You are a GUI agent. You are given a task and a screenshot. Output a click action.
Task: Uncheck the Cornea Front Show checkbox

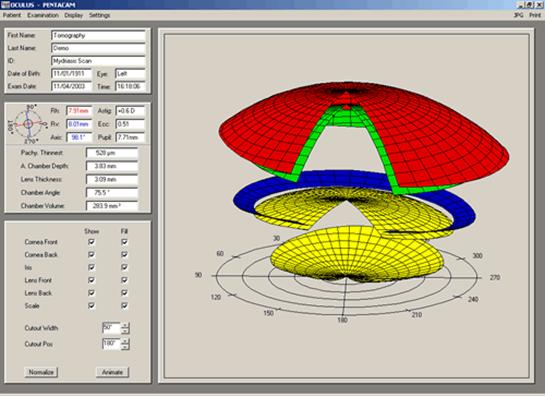point(91,242)
